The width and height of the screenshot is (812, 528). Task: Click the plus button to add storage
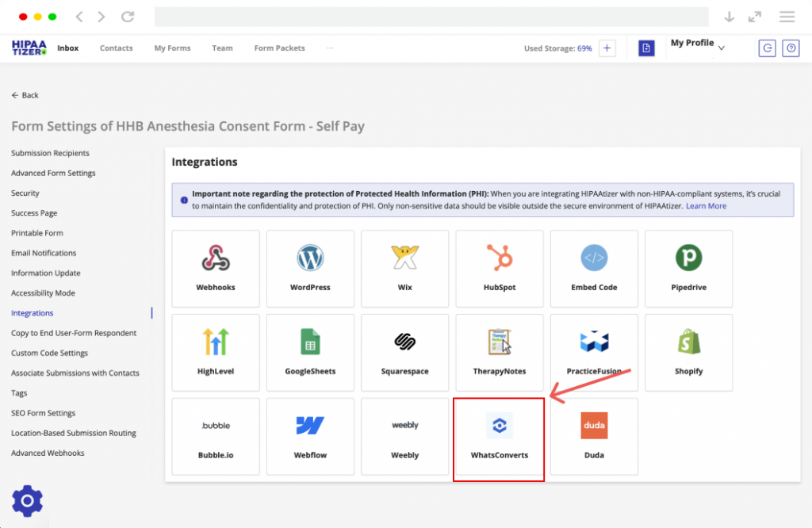607,48
